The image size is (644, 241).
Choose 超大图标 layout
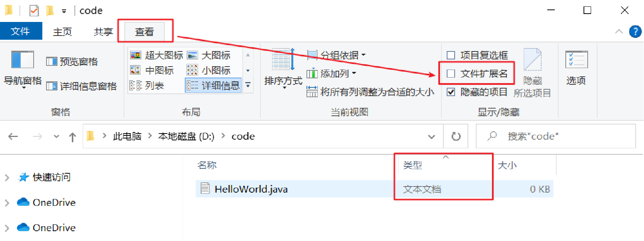(x=156, y=55)
